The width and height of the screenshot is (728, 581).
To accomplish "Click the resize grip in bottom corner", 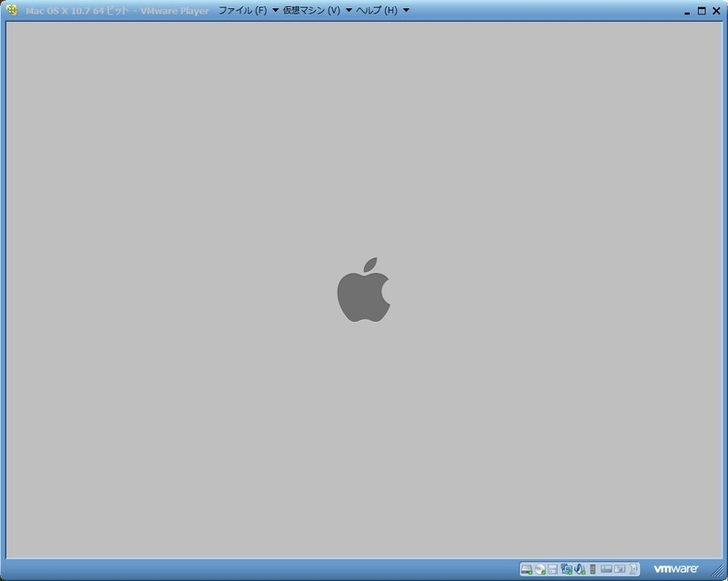I will tap(718, 571).
